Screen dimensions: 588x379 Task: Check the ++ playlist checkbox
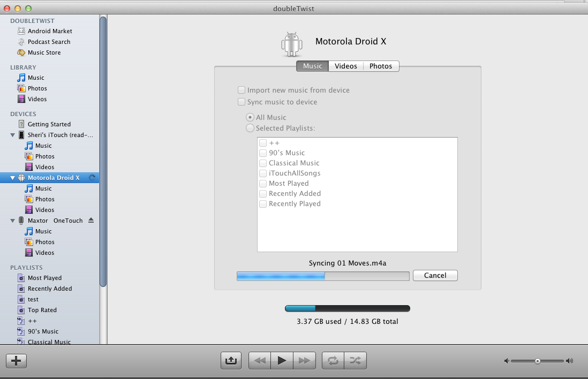coord(263,143)
